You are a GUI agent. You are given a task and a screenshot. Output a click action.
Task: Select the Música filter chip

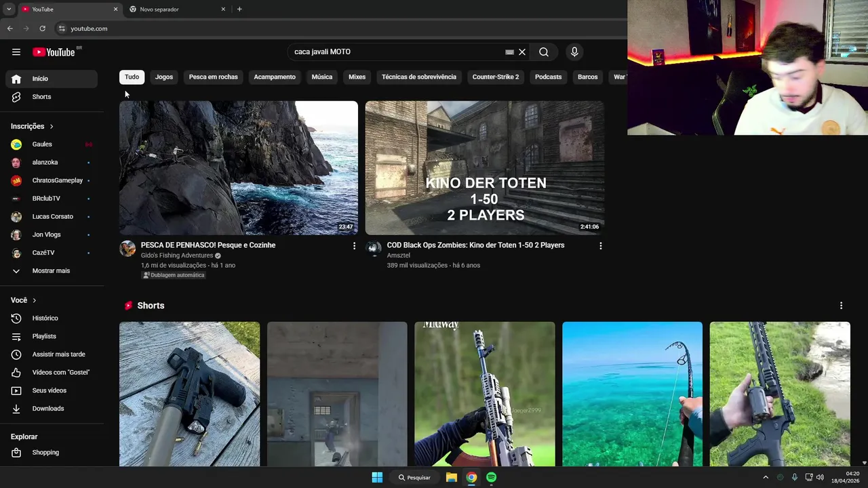pos(322,77)
